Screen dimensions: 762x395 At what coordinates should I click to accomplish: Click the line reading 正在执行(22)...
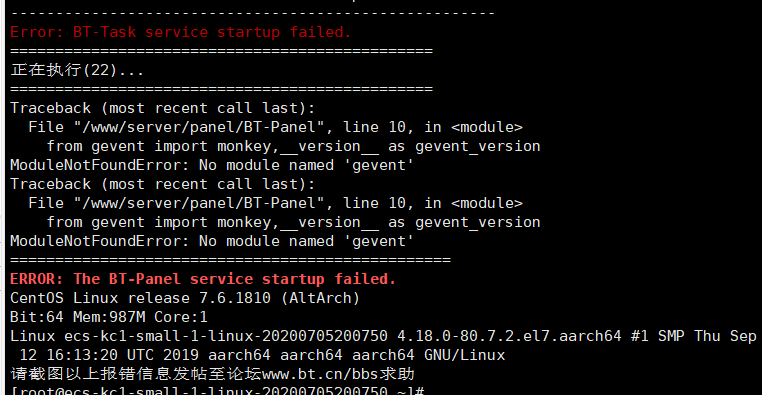[x=77, y=70]
